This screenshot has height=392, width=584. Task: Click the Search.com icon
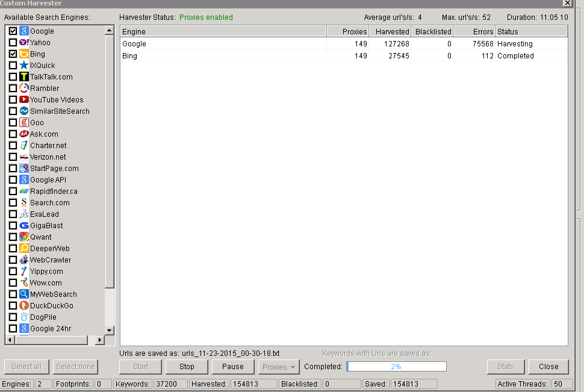(24, 203)
